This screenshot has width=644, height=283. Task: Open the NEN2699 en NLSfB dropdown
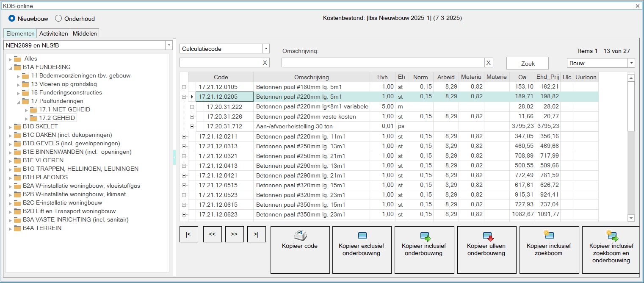tap(169, 45)
